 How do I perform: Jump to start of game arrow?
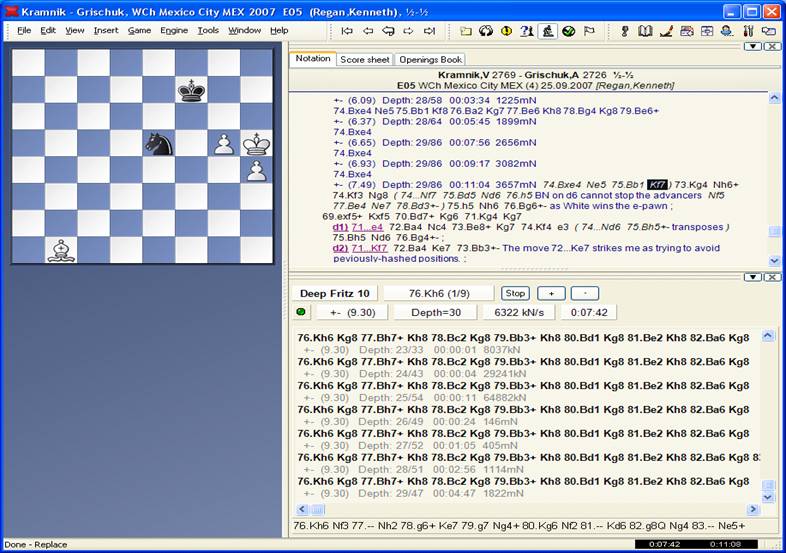click(x=348, y=31)
